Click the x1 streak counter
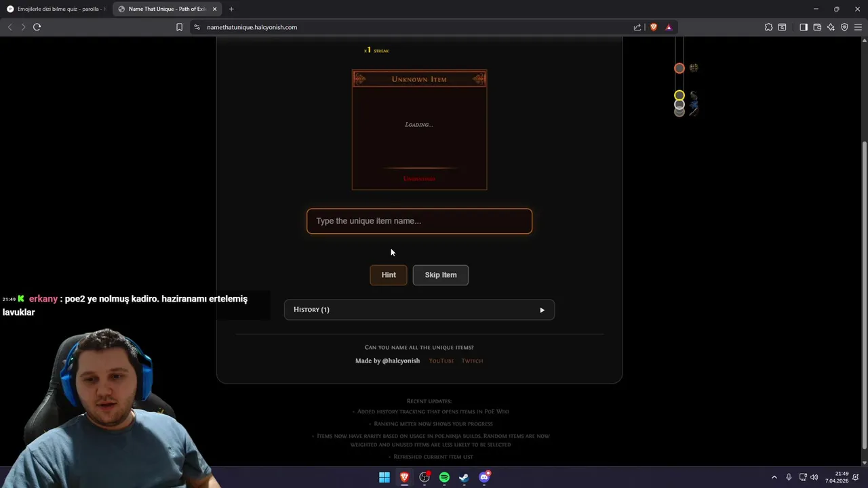 point(376,50)
